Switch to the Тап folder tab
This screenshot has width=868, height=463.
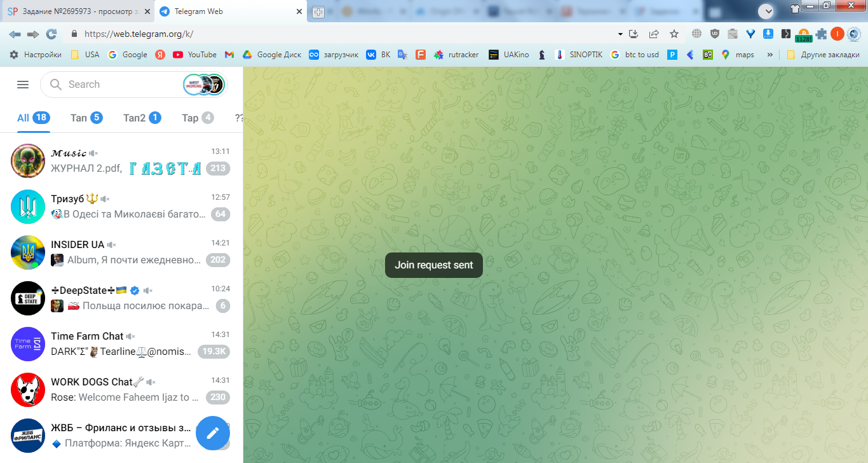[86, 118]
